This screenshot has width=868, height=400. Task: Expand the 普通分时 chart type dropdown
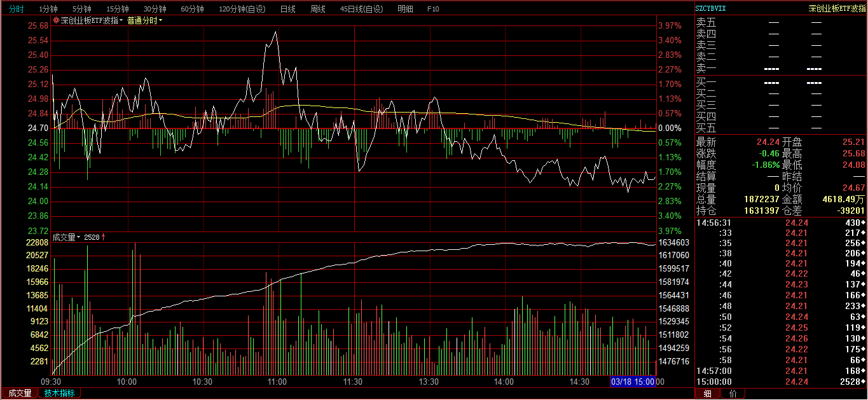pos(160,20)
